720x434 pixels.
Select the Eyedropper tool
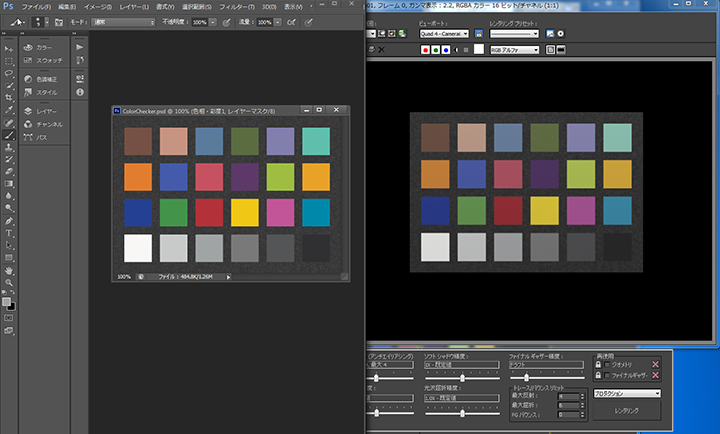pyautogui.click(x=9, y=110)
